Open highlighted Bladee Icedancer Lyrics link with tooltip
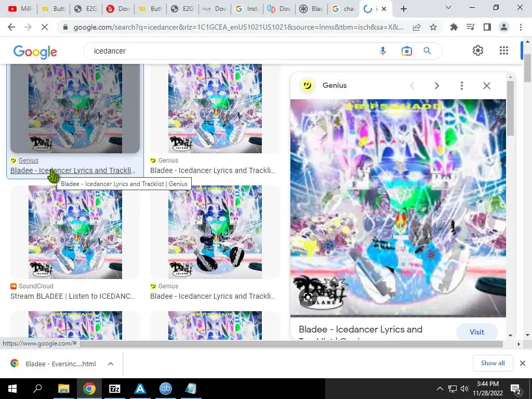Image resolution: width=532 pixels, height=399 pixels. 73,170
